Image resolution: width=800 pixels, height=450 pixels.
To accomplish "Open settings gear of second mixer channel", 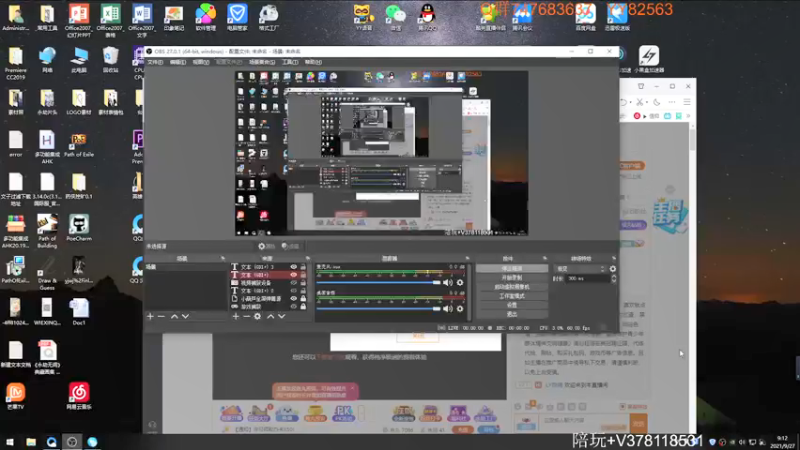I will point(460,309).
